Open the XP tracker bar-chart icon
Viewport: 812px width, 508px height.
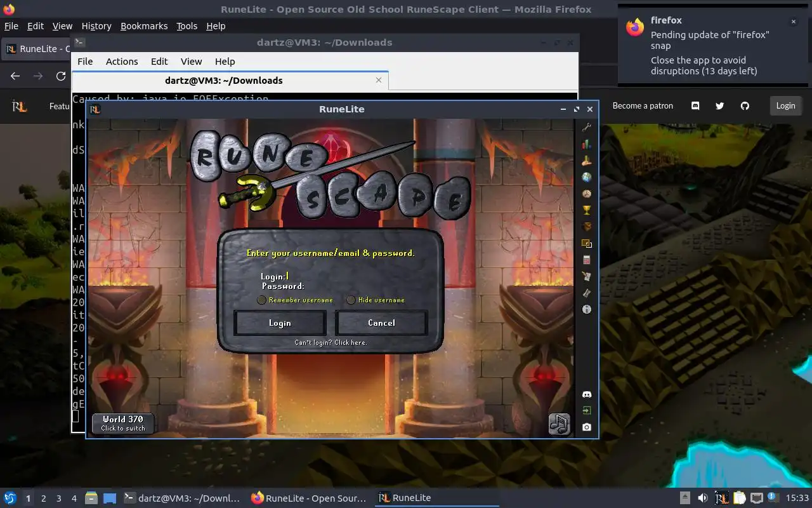(x=587, y=144)
